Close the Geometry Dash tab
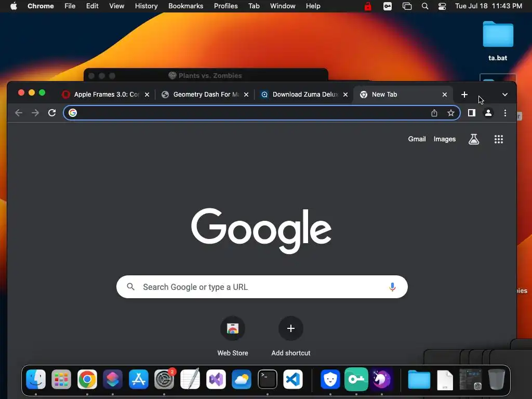532x399 pixels. (x=246, y=95)
